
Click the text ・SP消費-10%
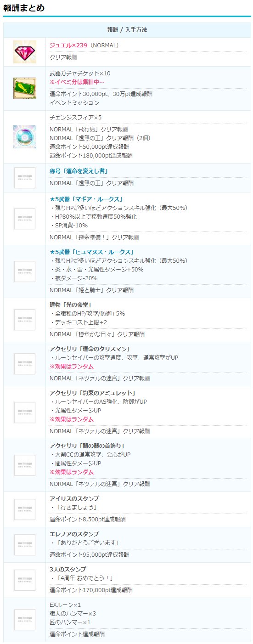[68, 226]
